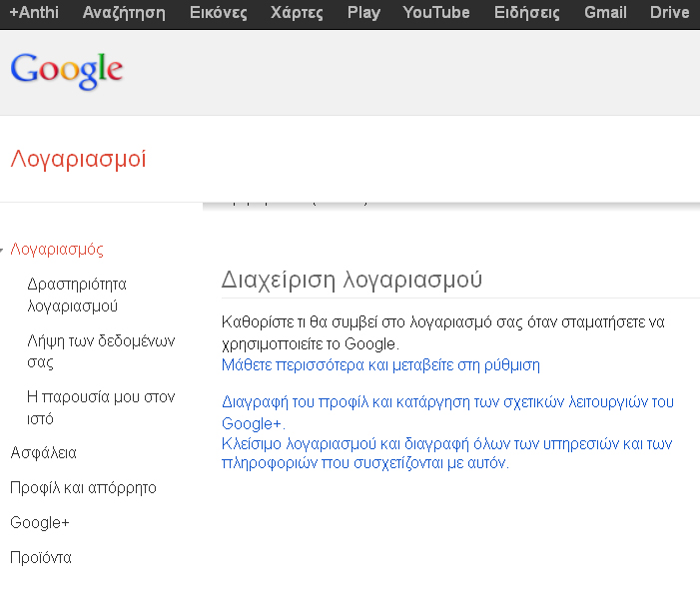Open Gmail from the top bar

tap(605, 13)
